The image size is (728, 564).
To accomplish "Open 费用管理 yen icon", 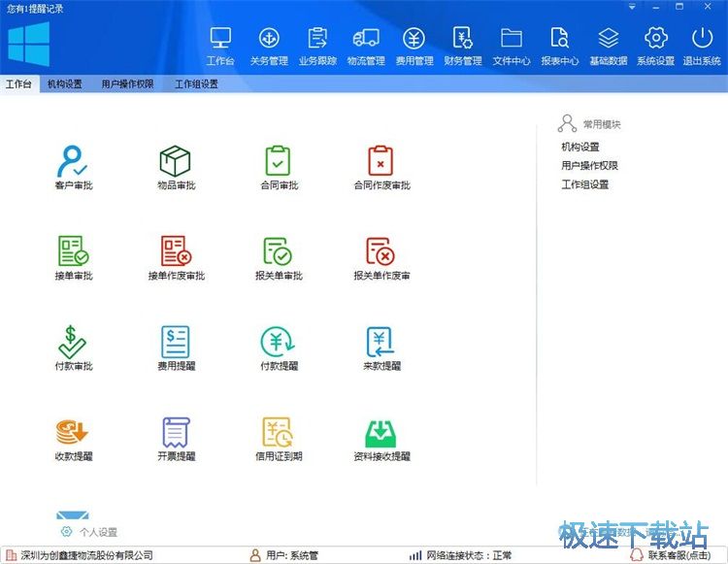I will tap(414, 38).
